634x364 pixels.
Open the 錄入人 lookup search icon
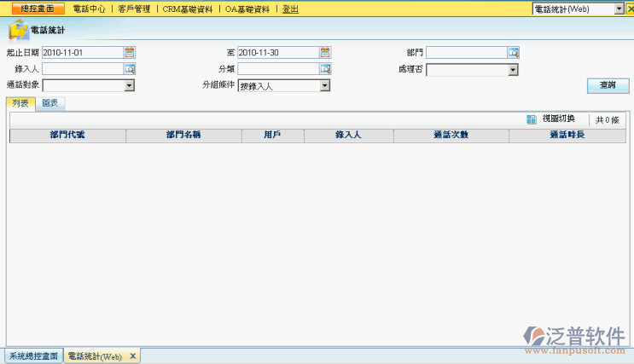point(130,69)
